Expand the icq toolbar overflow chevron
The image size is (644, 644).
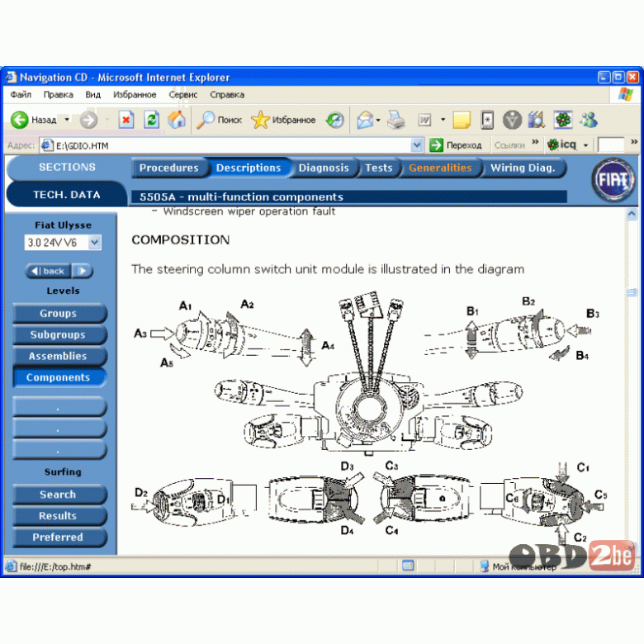click(x=634, y=142)
